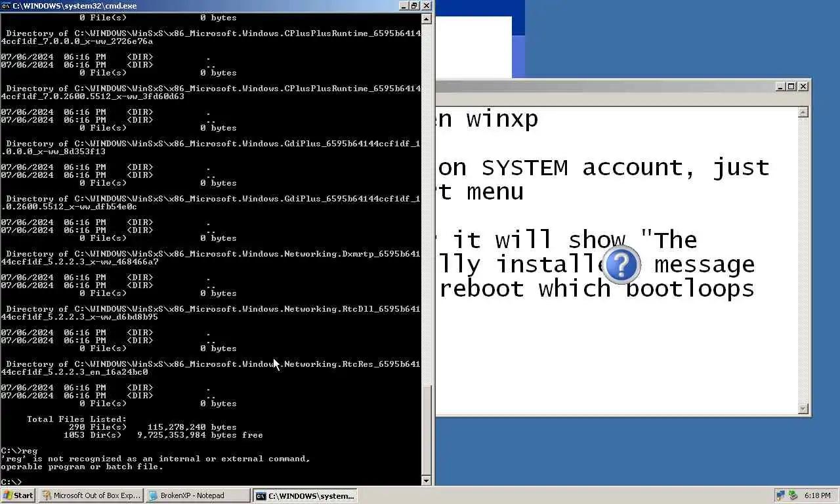
Task: Click the Notepad scroll up arrow
Action: [x=803, y=112]
